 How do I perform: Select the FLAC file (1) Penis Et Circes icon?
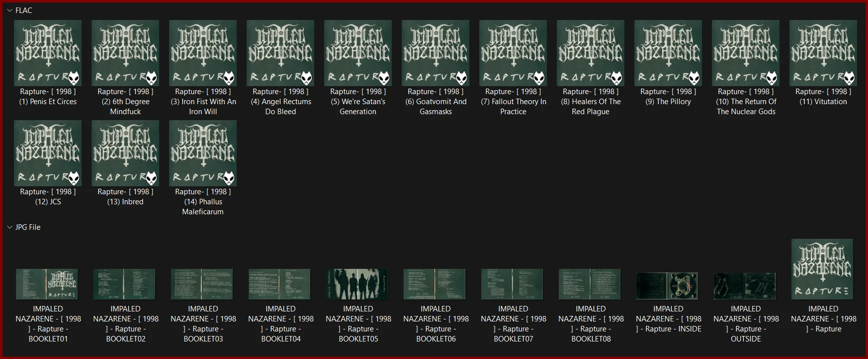(x=48, y=53)
